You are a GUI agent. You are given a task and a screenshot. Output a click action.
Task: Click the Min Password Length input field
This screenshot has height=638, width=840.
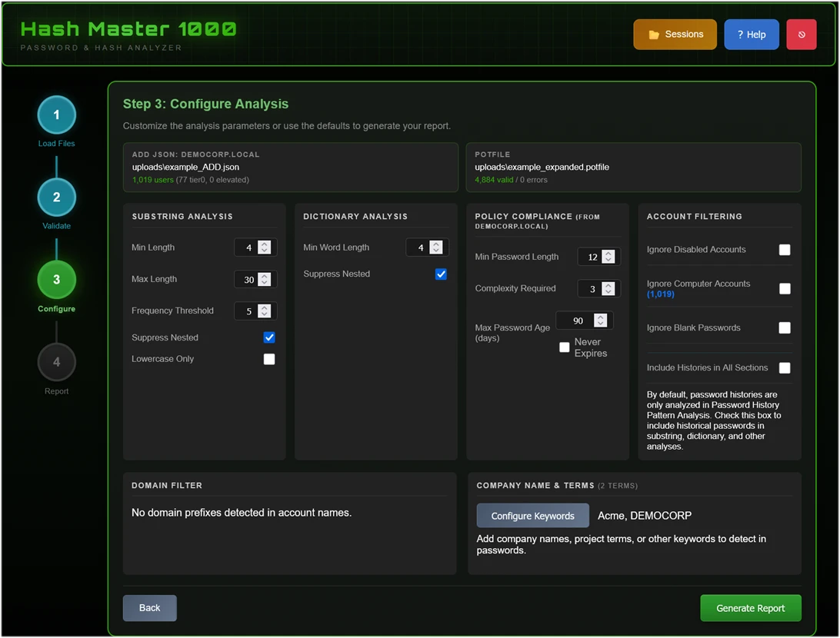[x=592, y=257]
